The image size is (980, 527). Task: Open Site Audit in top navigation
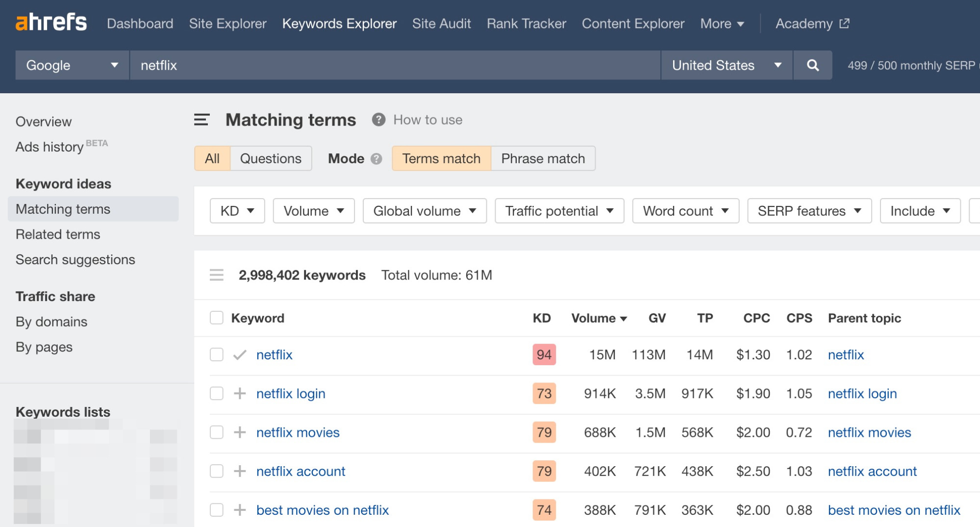point(441,24)
